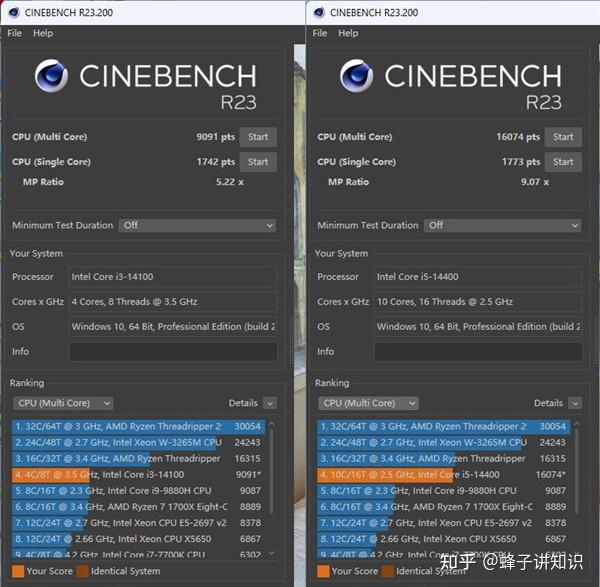This screenshot has width=600, height=587.
Task: Toggle Details arrow in right window ranking
Action: 575,403
